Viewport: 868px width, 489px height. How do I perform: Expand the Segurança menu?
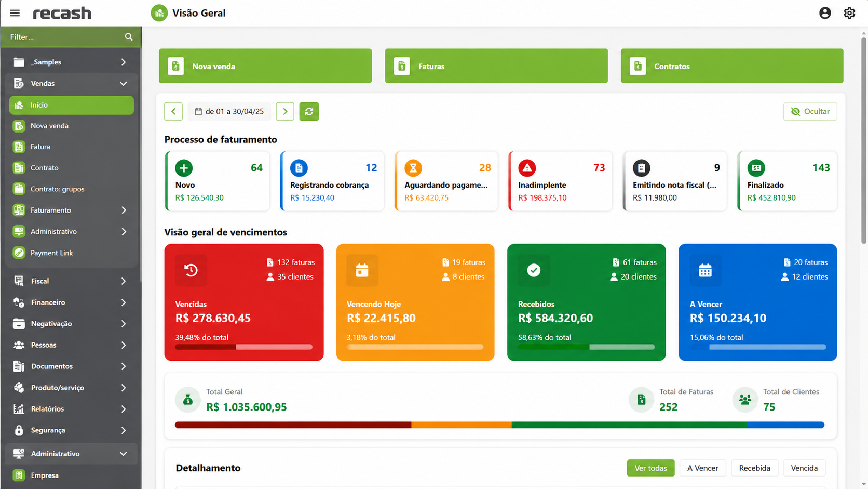pos(71,430)
